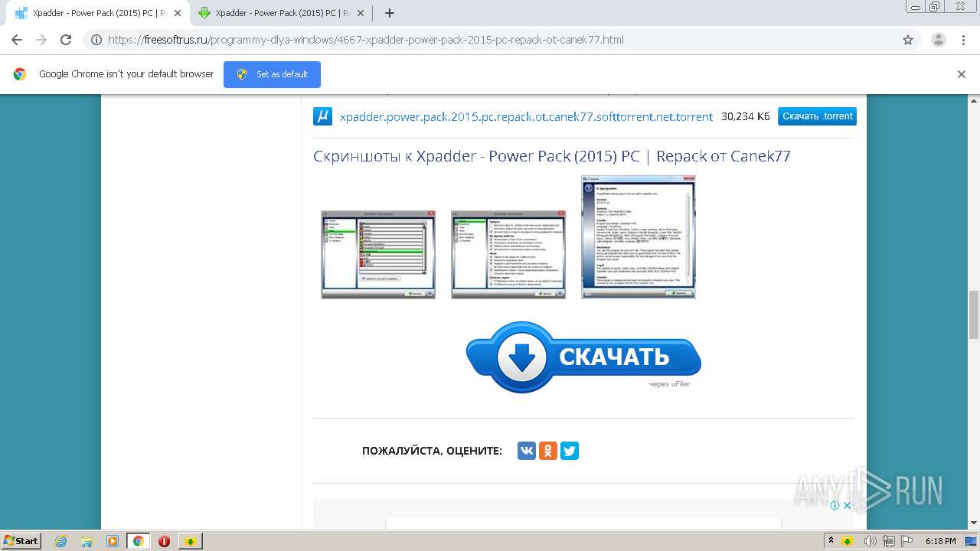Click green download tray icon
This screenshot has width=980, height=551.
(848, 541)
